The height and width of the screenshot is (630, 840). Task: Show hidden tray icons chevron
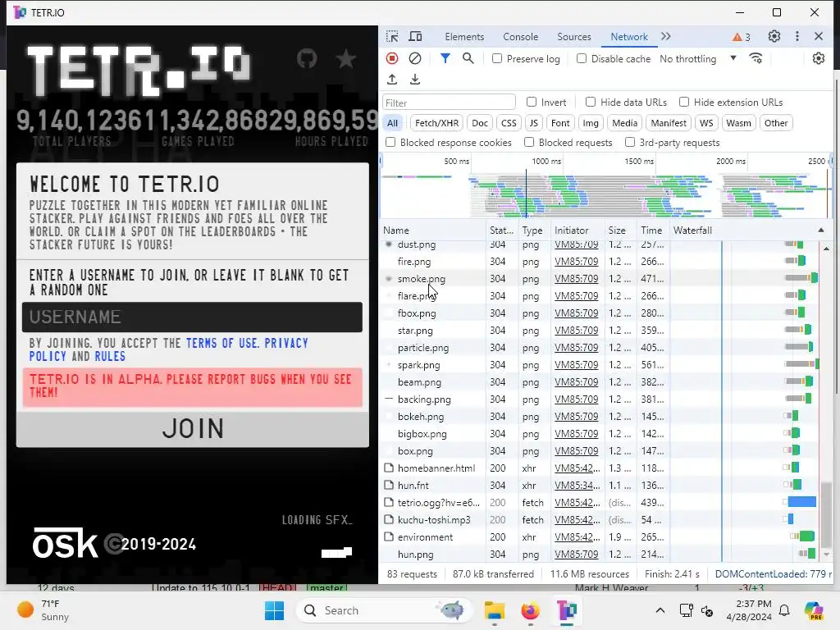point(660,610)
